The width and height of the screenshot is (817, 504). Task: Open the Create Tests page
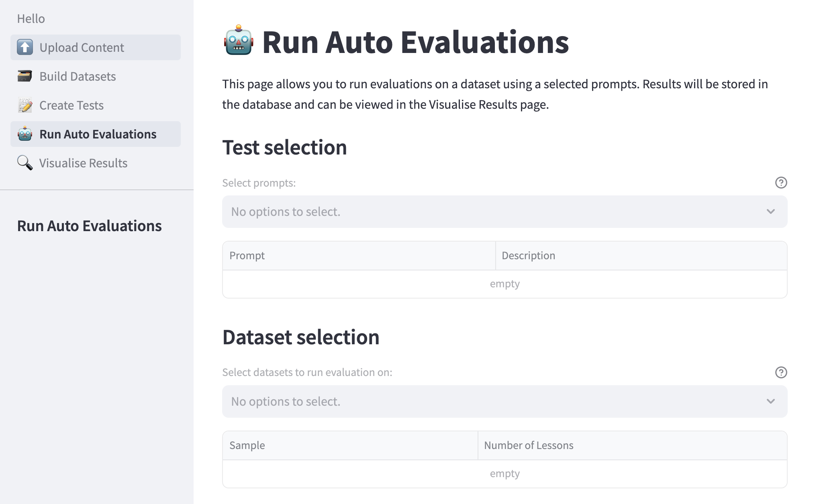point(71,105)
